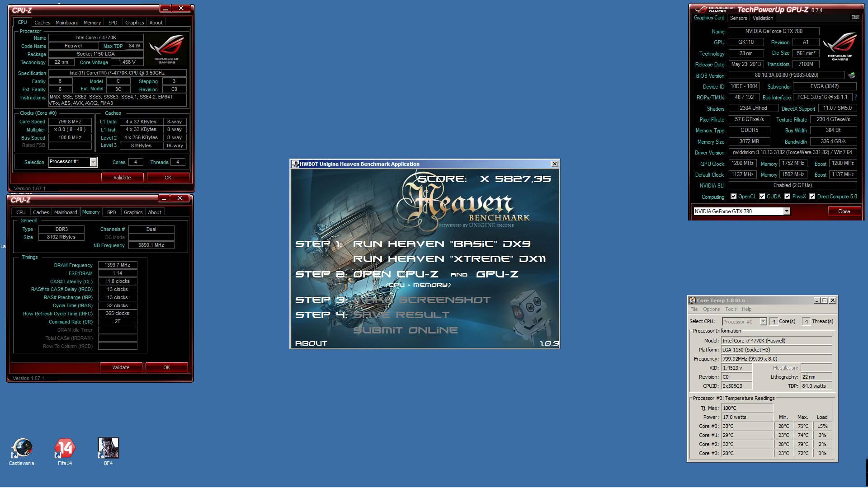Launch the Fifa14 desktop shortcut
The image size is (868, 488).
pyautogui.click(x=65, y=451)
